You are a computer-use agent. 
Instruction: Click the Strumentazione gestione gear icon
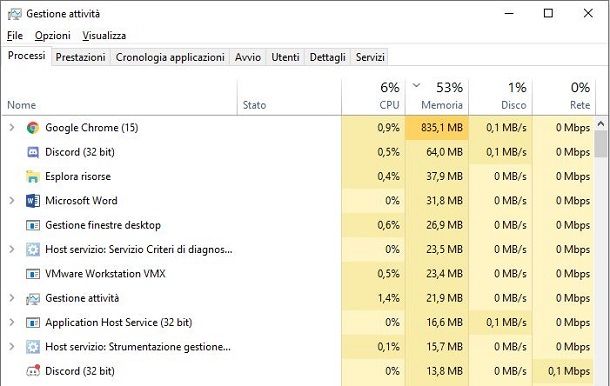point(33,347)
